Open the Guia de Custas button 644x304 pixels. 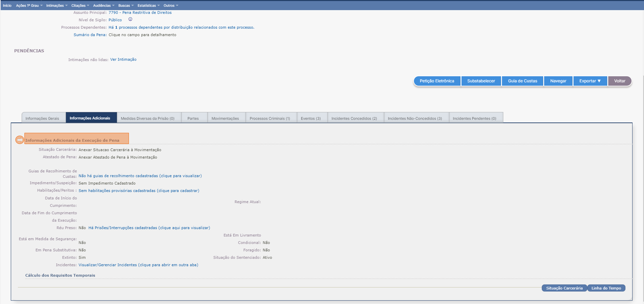pos(522,81)
